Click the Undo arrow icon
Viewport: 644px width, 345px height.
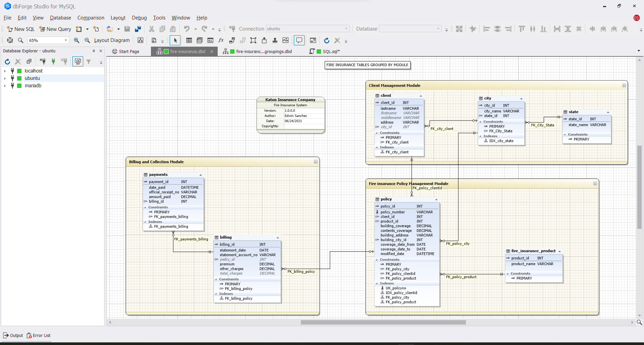pos(187,29)
